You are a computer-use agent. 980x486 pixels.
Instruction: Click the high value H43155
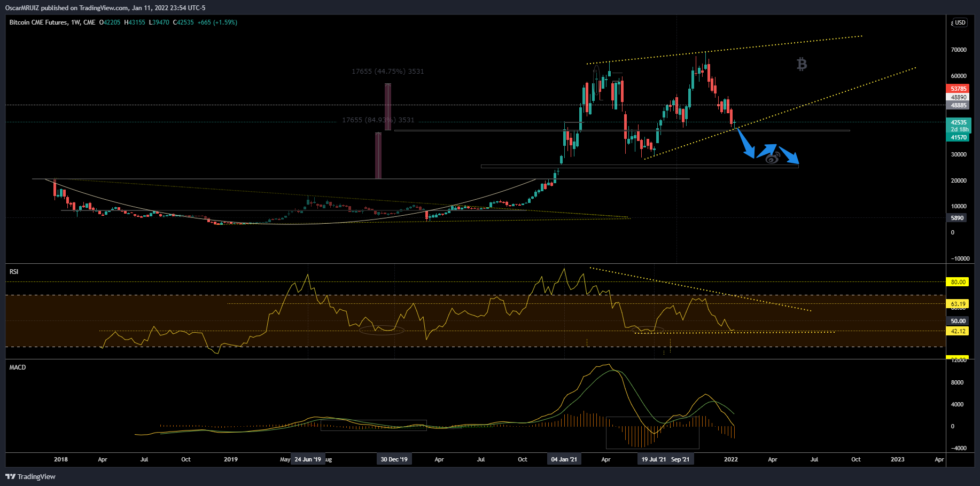click(x=135, y=22)
